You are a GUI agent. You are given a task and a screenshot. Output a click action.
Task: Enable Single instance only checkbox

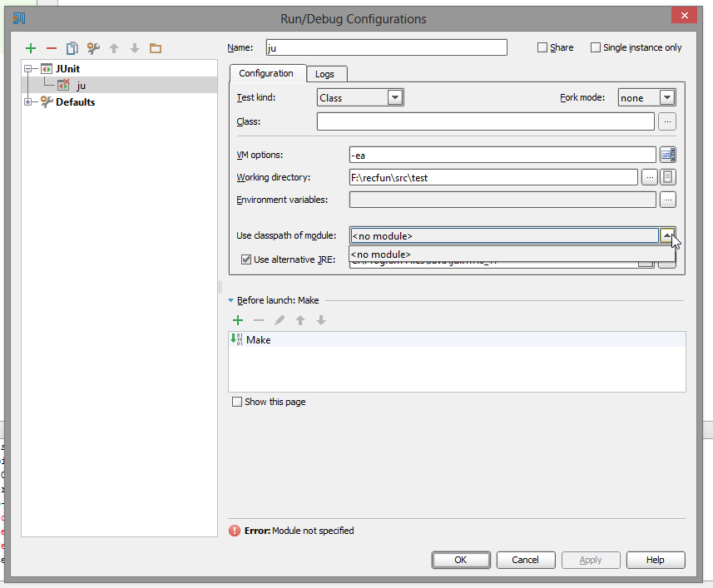click(595, 47)
